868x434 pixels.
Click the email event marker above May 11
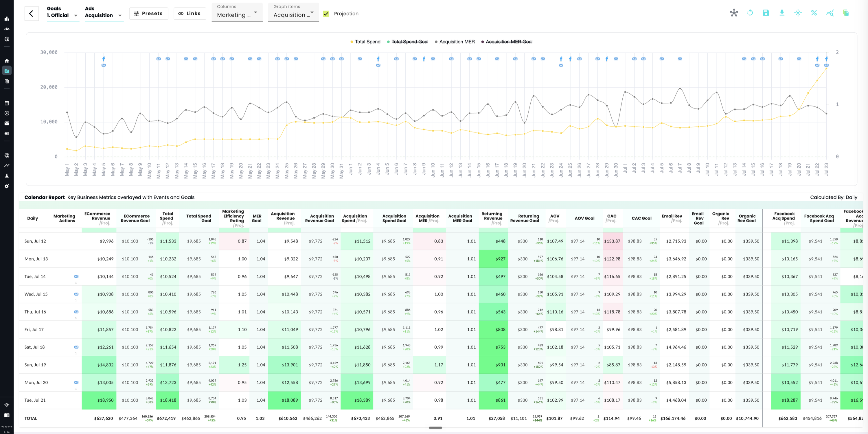tap(158, 59)
